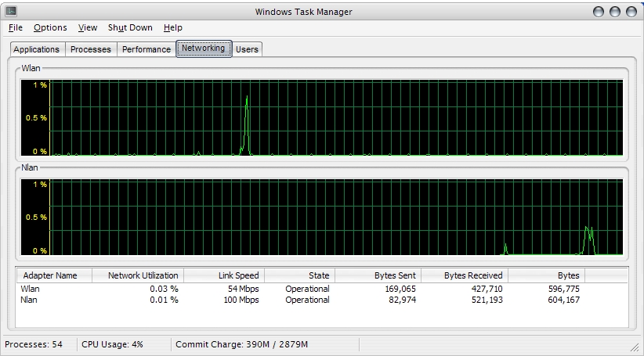Switch to the Performance tab
The width and height of the screenshot is (644, 356).
click(x=147, y=49)
